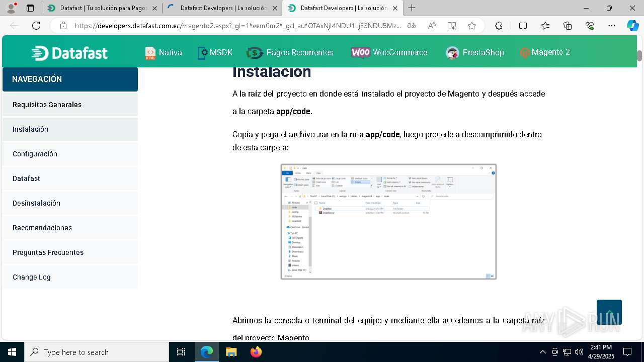The height and width of the screenshot is (362, 644).
Task: Open Datafast sidebar section
Action: 70,178
